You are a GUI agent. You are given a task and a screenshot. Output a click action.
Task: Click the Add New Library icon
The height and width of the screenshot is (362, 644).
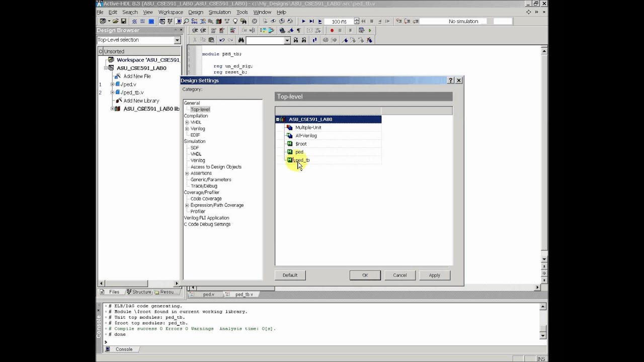pyautogui.click(x=119, y=101)
